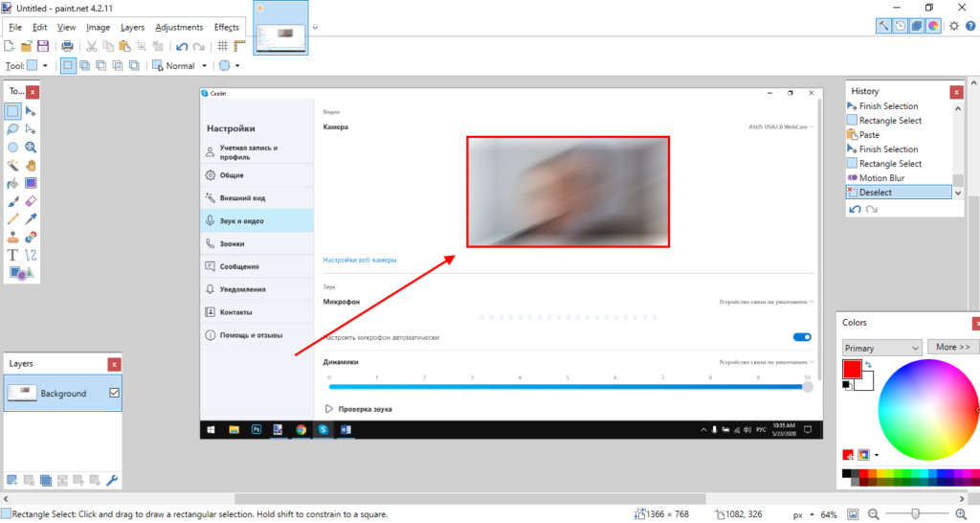Viewport: 980px width, 523px height.
Task: Open the Effects menu
Action: point(227,28)
